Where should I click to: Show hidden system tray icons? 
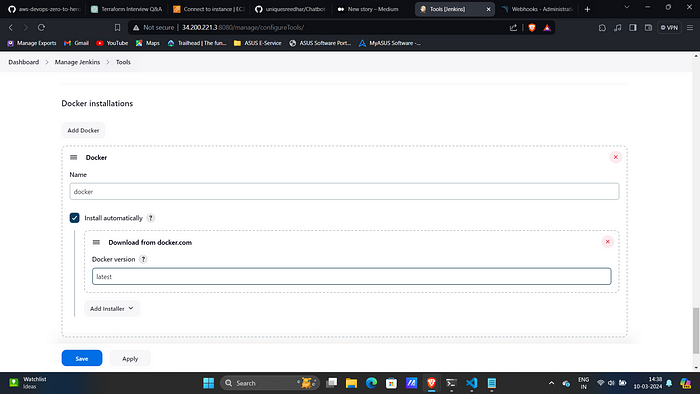coord(551,383)
